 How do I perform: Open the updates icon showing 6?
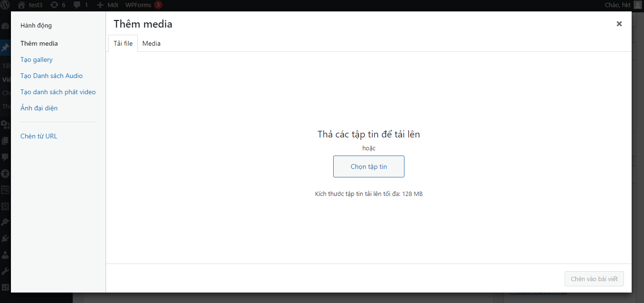(x=54, y=5)
